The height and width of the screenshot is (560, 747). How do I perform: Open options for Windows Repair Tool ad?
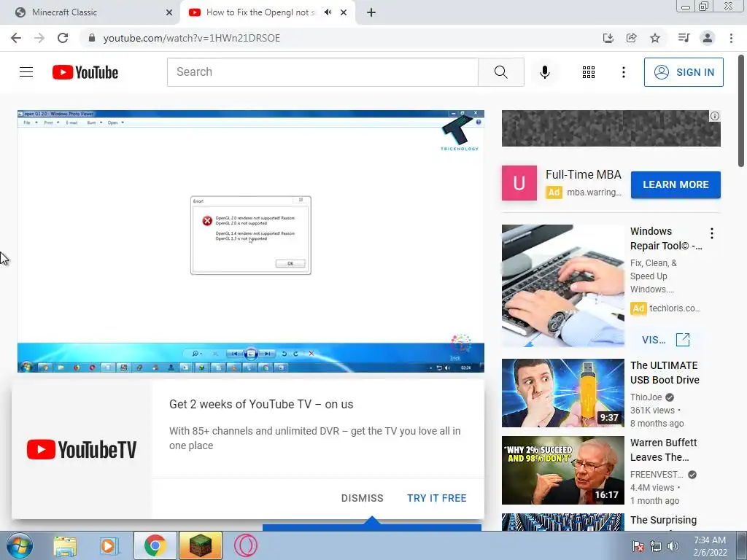click(x=712, y=233)
